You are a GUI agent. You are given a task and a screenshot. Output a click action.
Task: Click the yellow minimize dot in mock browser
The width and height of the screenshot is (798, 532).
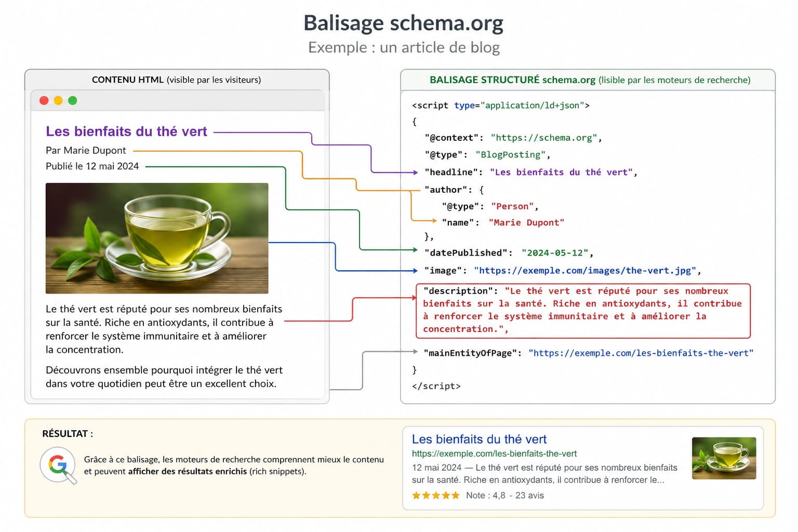(58, 100)
